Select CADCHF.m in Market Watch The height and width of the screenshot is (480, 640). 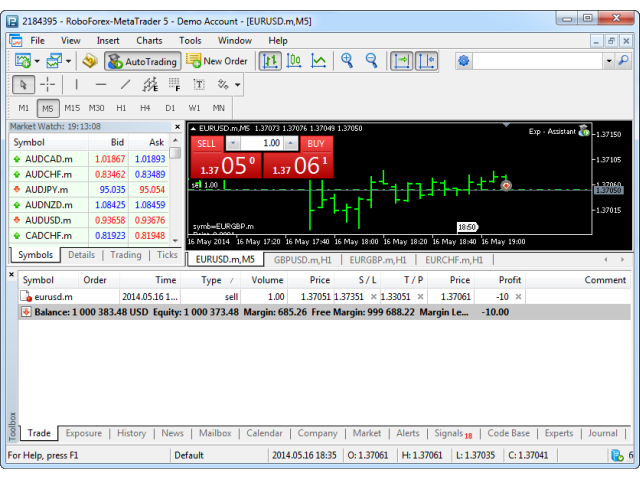pos(89,236)
